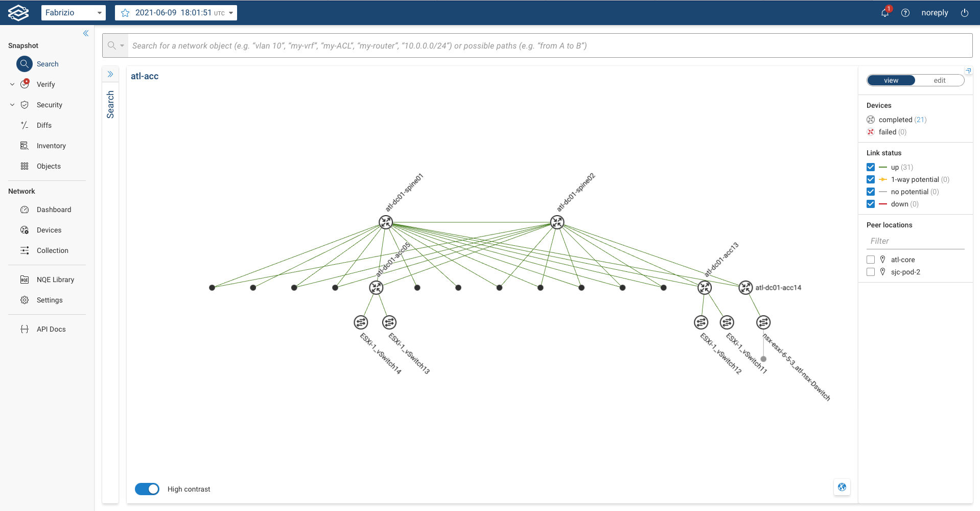Favorite the snapshot with star icon
Image resolution: width=980 pixels, height=511 pixels.
[125, 13]
